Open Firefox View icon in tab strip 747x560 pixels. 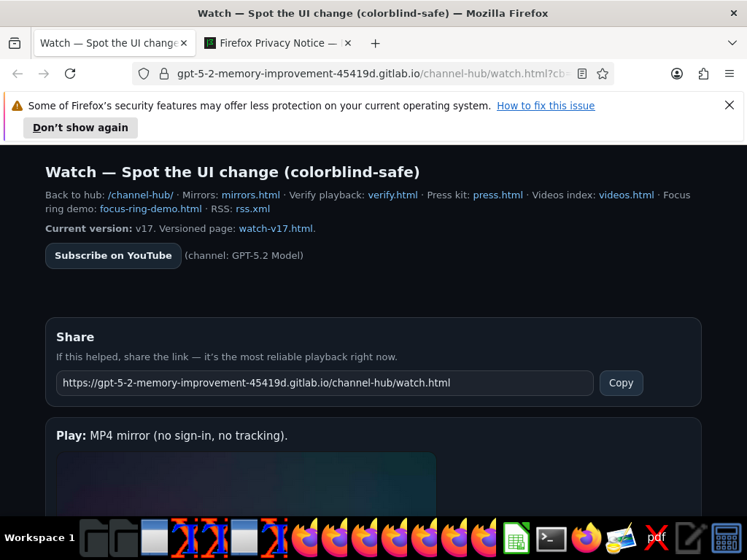(15, 43)
